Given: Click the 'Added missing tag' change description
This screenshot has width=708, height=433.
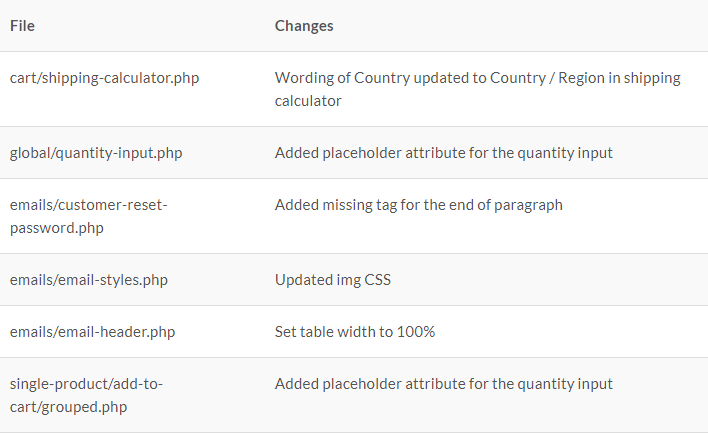Looking at the screenshot, I should click(x=418, y=205).
